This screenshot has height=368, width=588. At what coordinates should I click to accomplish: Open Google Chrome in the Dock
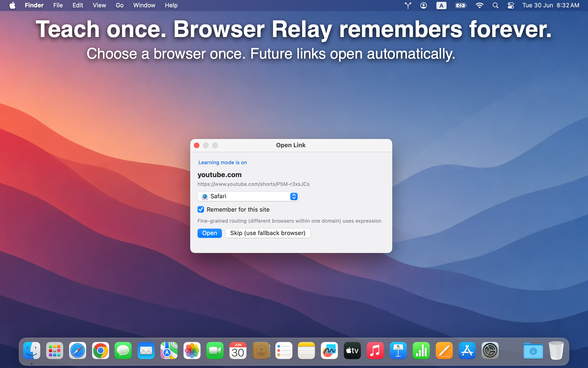(x=101, y=351)
